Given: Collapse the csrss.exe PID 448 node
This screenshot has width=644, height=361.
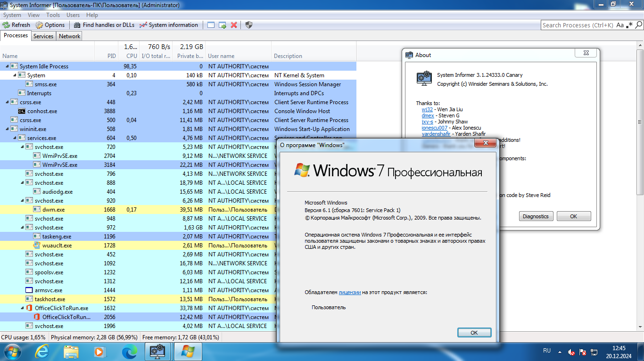Looking at the screenshot, I should tap(7, 102).
